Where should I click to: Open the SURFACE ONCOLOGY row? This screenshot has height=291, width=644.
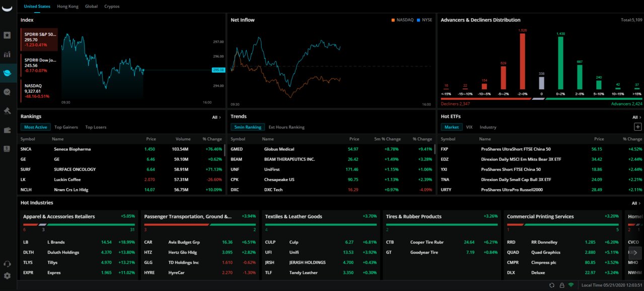(x=120, y=169)
